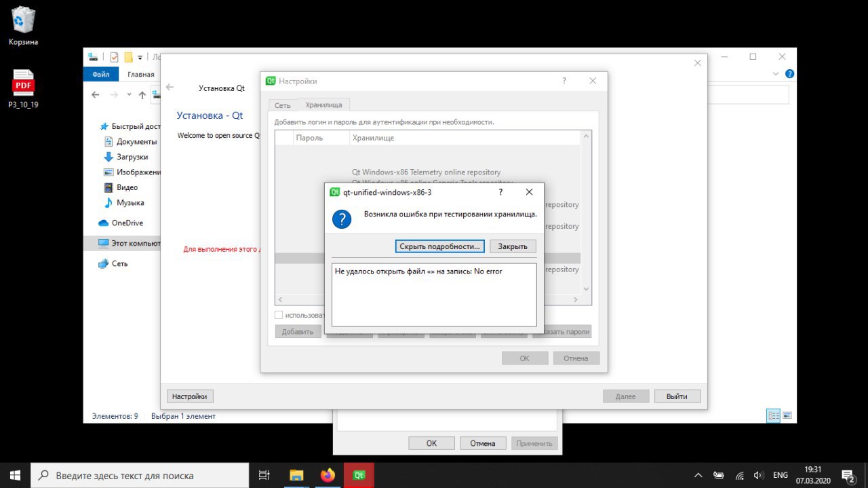Open Документы in Explorer sidebar

click(x=131, y=142)
